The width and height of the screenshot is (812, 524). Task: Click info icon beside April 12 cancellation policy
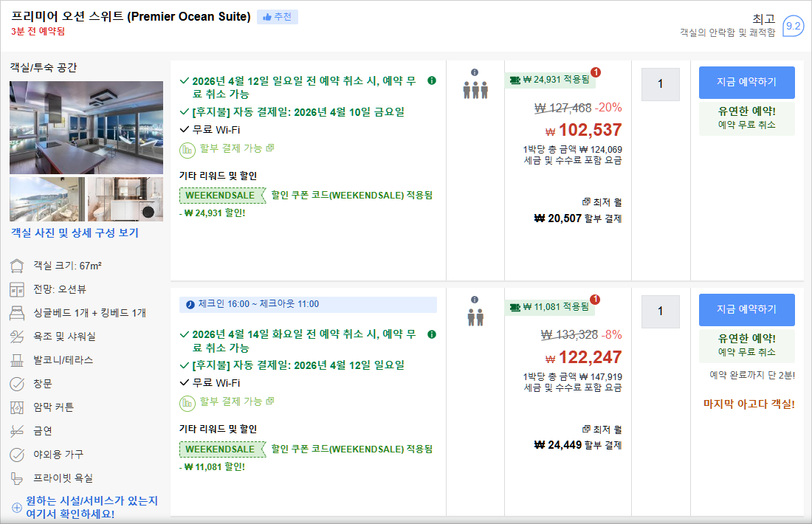tap(432, 80)
